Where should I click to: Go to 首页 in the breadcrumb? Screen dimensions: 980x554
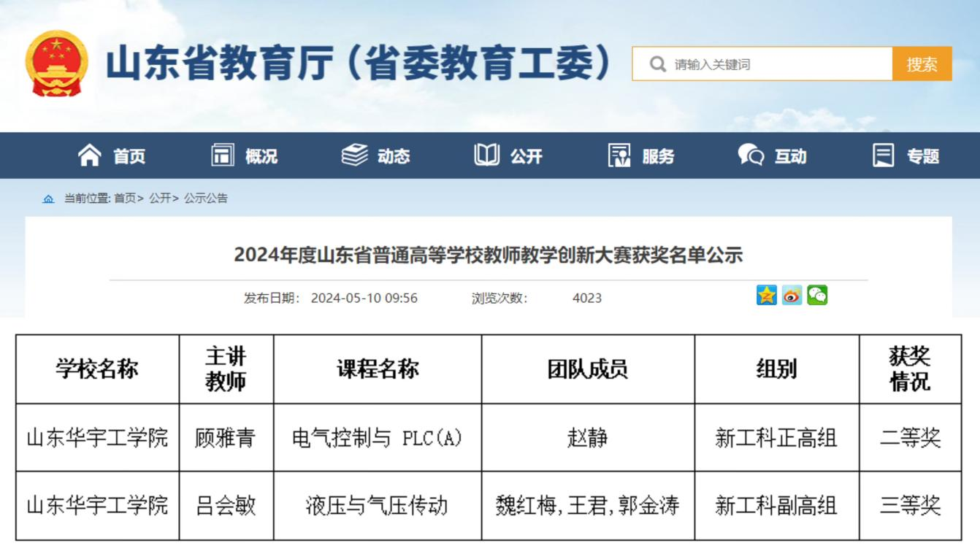pos(125,199)
